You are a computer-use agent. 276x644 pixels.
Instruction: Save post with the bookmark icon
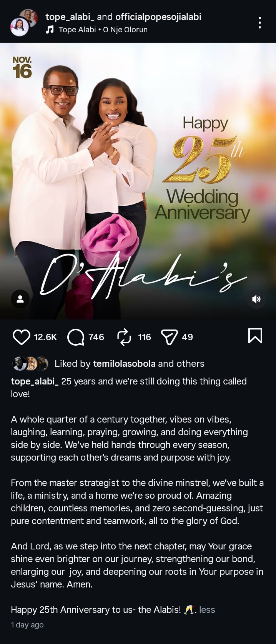pos(255,336)
